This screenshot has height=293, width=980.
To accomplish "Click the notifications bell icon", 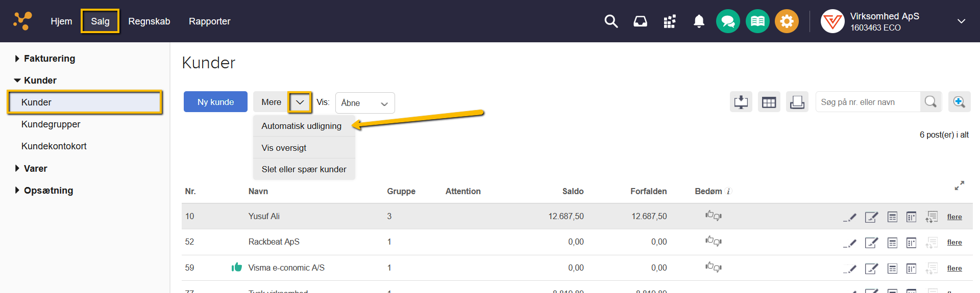I will click(699, 21).
